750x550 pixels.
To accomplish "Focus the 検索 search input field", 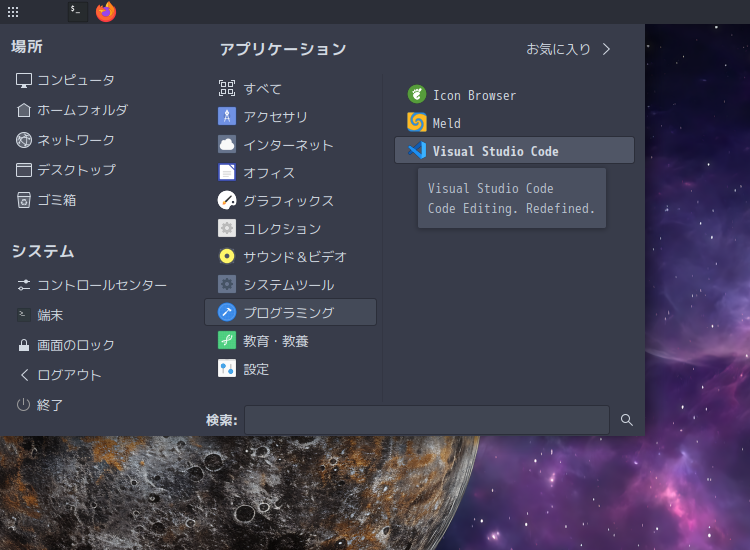I will [x=427, y=420].
